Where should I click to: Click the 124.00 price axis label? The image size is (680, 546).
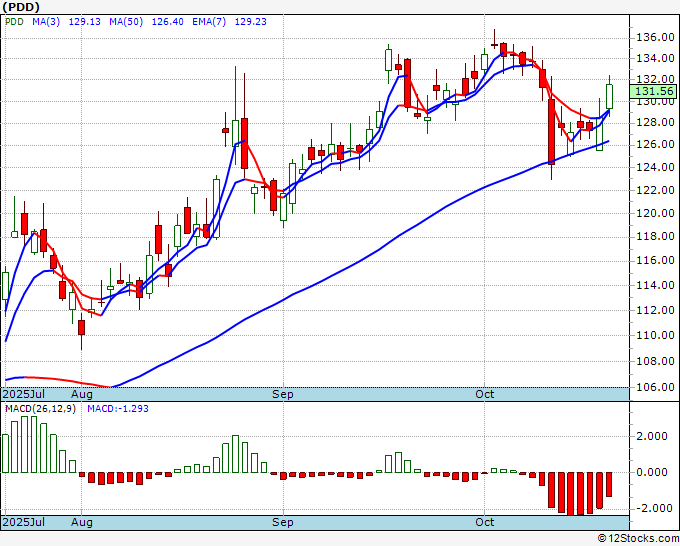click(x=655, y=167)
